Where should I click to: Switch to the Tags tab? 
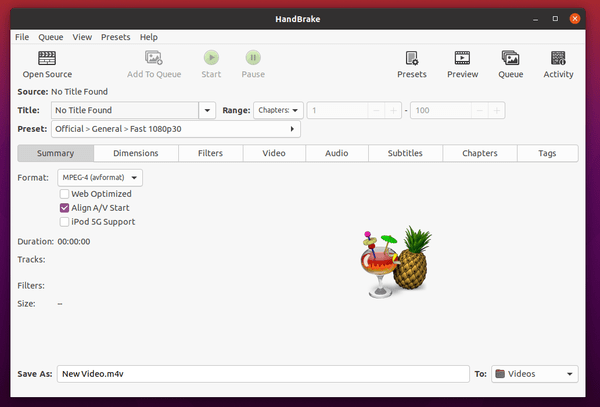point(547,153)
